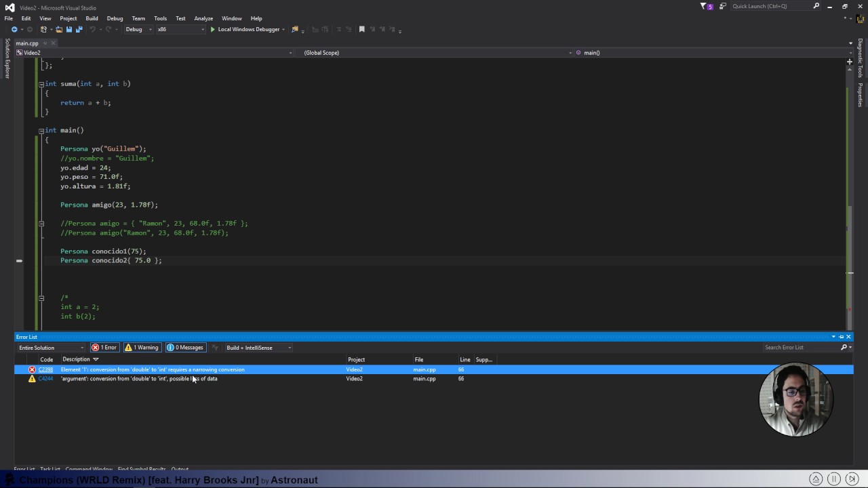This screenshot has width=868, height=488.
Task: Click the Navigate Backward arrow icon
Action: tap(14, 29)
